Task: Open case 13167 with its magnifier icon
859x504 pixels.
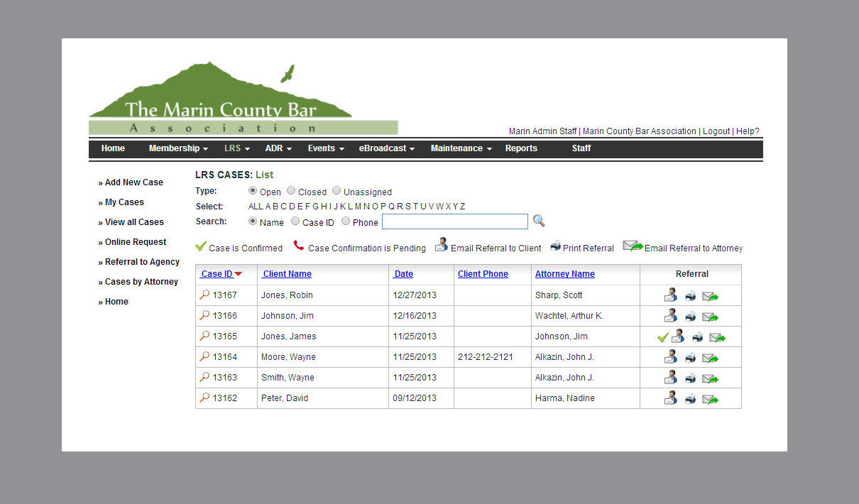Action: [x=204, y=295]
